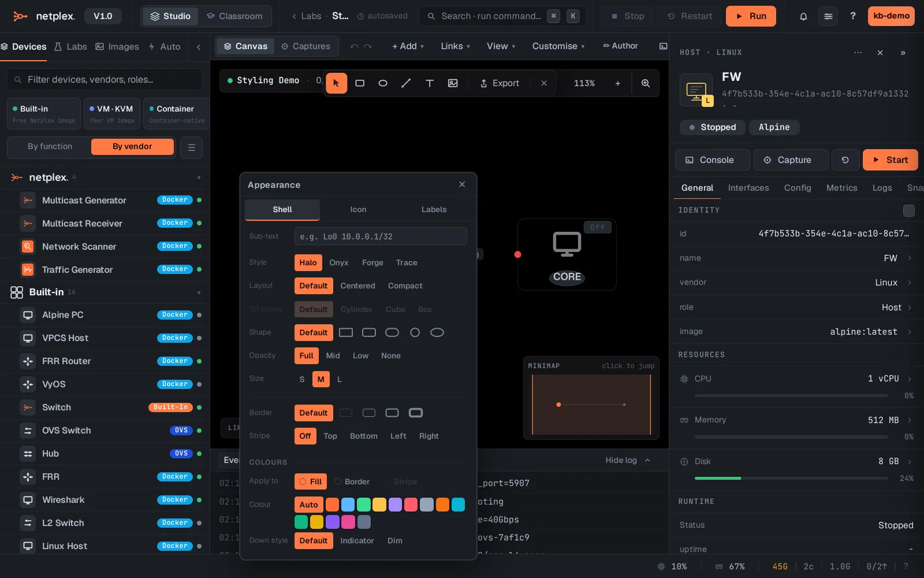
Task: Toggle the IDENTITY section checkbox
Action: pyautogui.click(x=908, y=210)
